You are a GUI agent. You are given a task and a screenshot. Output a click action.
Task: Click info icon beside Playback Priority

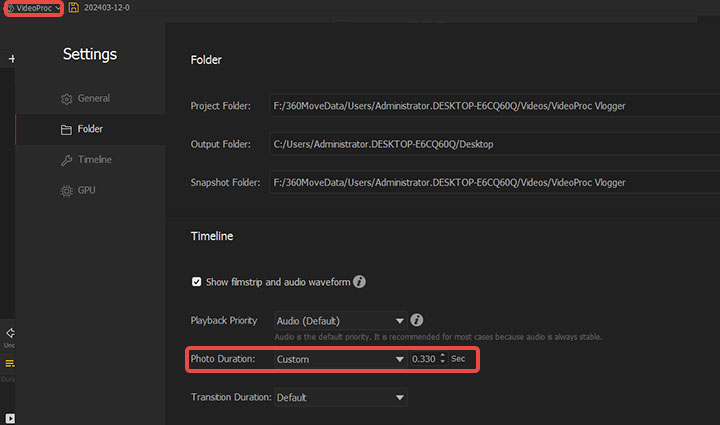[417, 321]
